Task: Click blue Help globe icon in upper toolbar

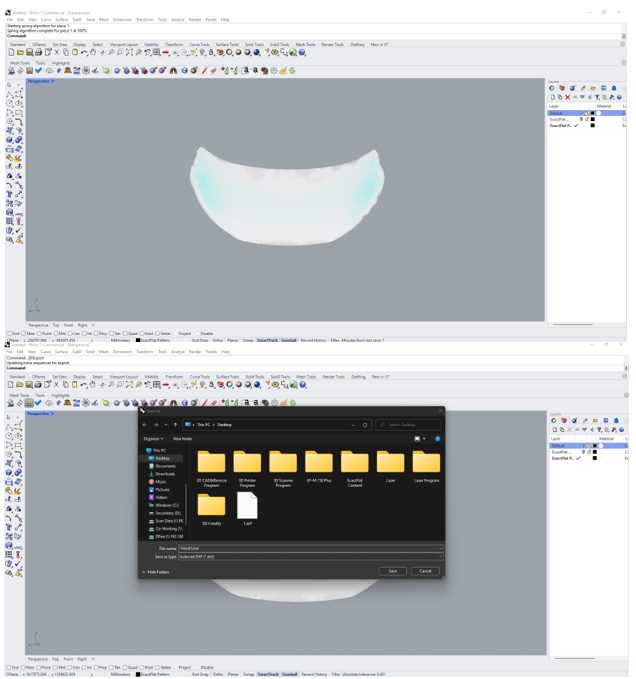Action: [x=302, y=52]
